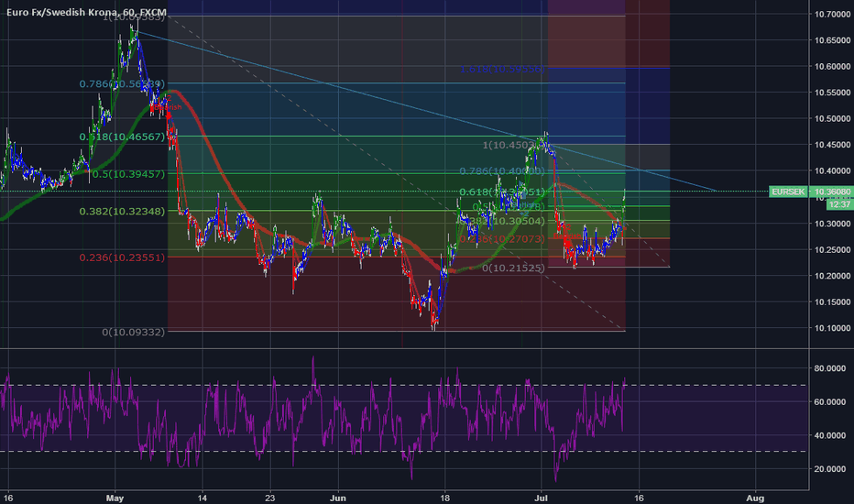Click the 0.236(10.27073) retracement label

(x=501, y=238)
